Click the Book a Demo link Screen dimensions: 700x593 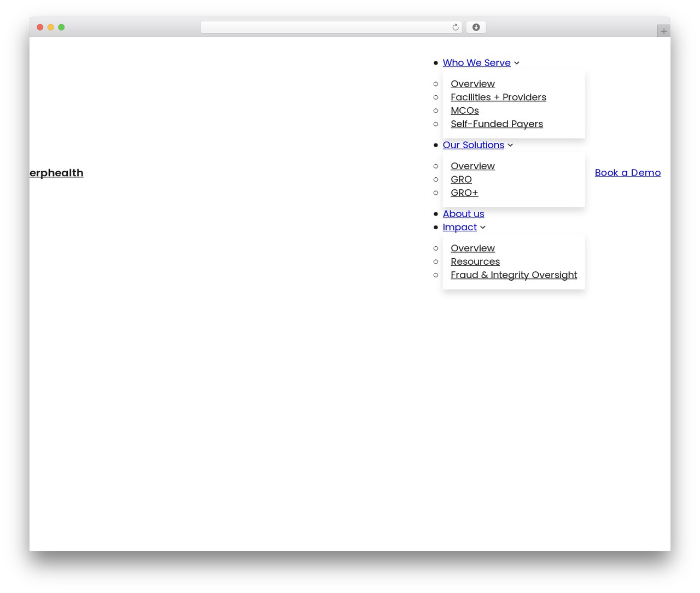point(628,173)
